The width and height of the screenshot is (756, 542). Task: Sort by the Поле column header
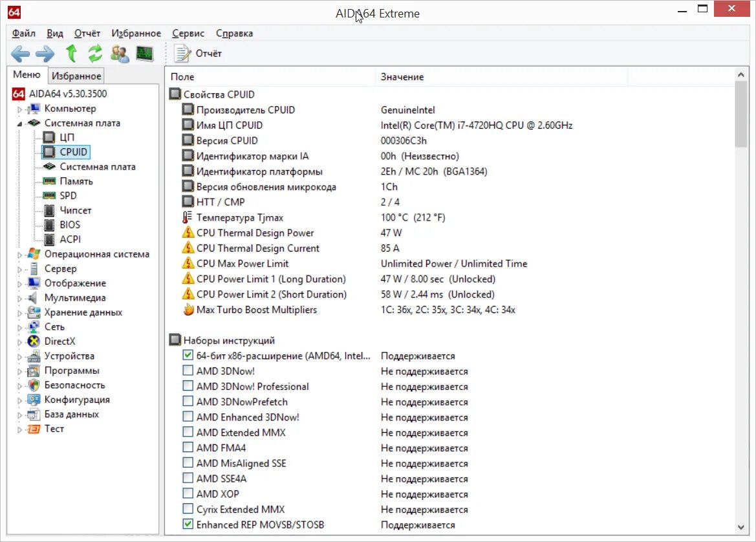[270, 77]
